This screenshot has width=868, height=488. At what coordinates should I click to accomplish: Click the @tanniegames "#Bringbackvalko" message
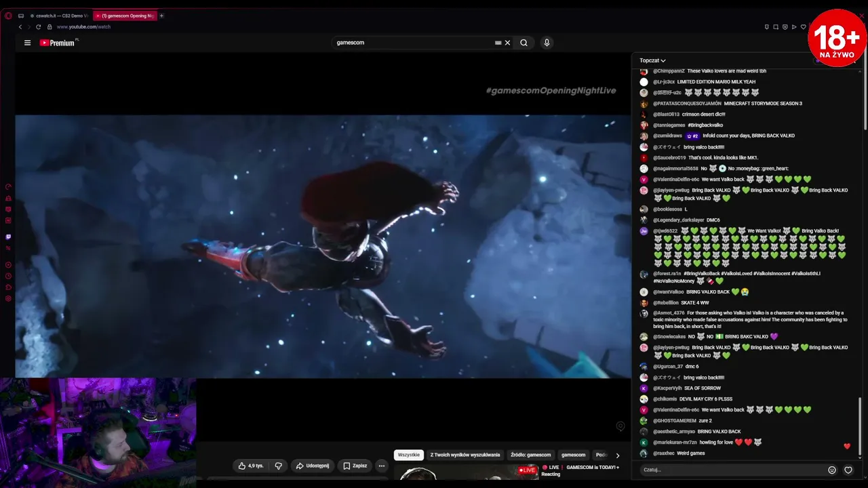[705, 125]
